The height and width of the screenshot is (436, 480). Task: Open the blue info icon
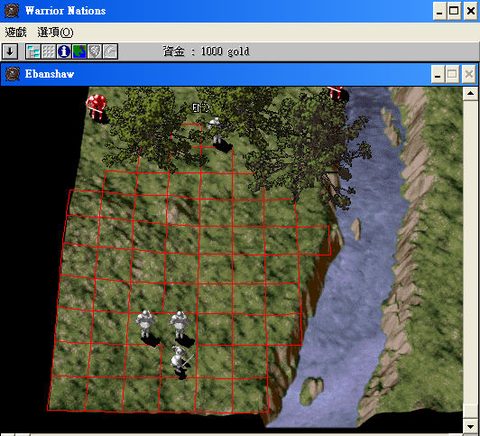(64, 52)
